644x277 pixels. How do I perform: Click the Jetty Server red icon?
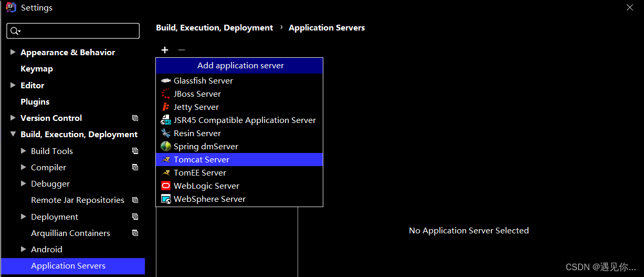tap(166, 107)
